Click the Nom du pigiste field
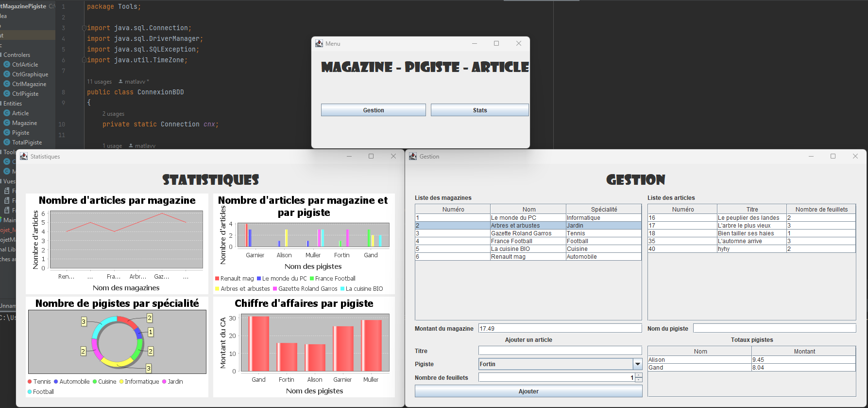 pyautogui.click(x=774, y=328)
